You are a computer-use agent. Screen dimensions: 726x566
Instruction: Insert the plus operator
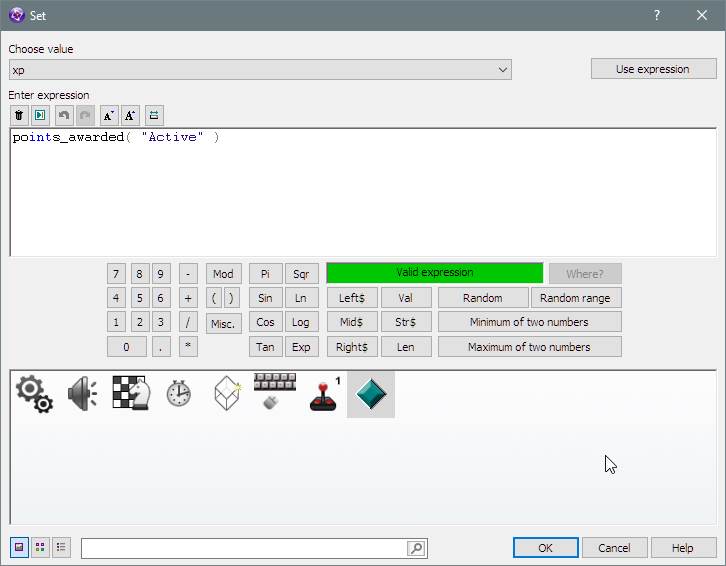[188, 298]
